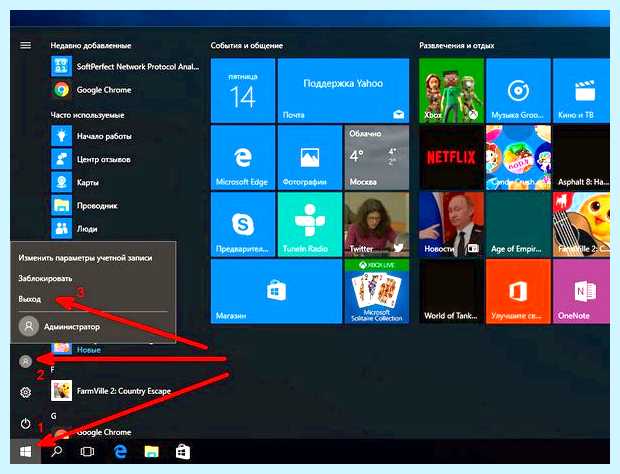Screen dimensions: 620x474
Task: Launch Google Chrome from recently added
Action: coord(92,90)
